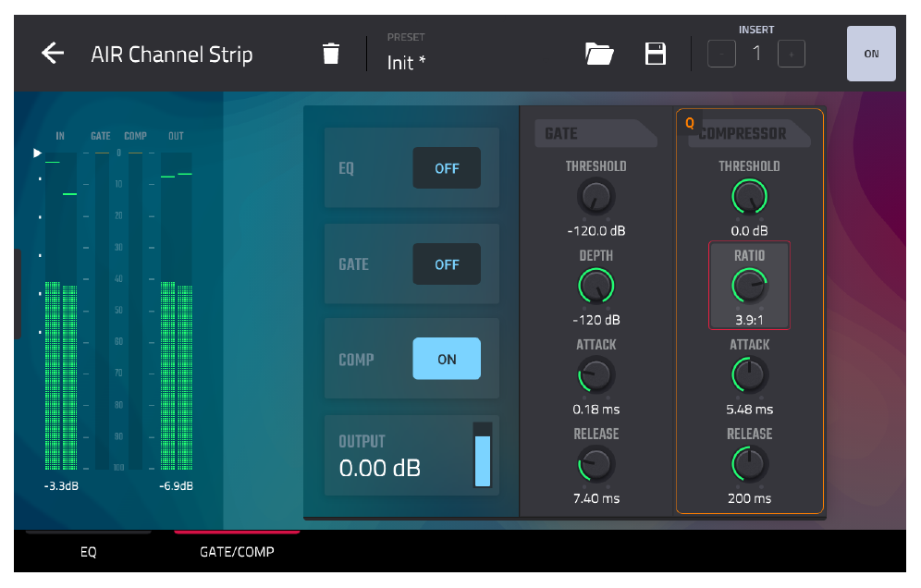Select the compressor RATIO knob

(749, 286)
